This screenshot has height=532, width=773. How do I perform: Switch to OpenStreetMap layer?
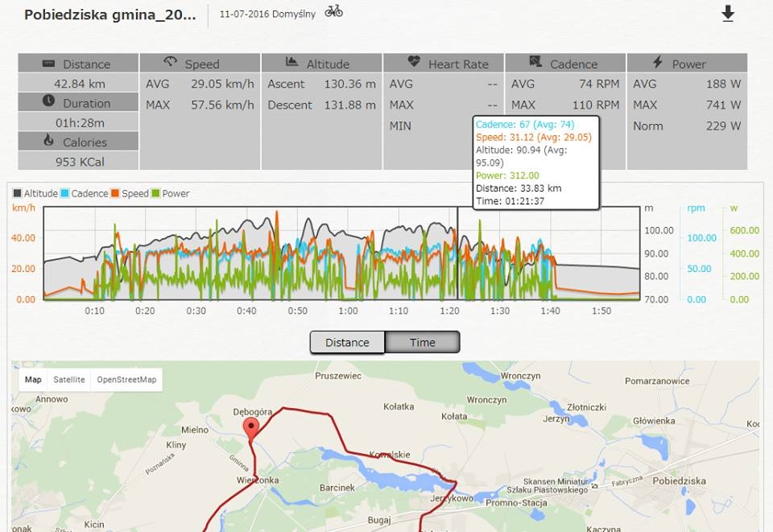126,380
